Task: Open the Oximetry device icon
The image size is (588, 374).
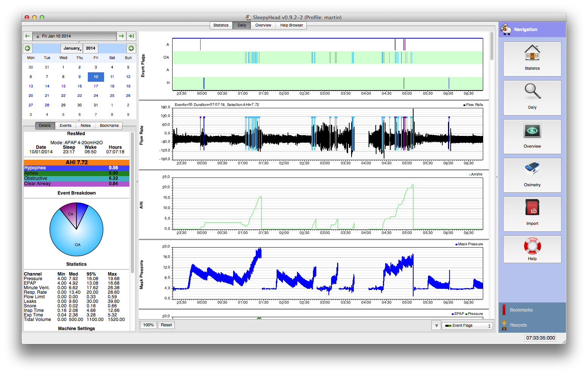Action: [x=532, y=169]
